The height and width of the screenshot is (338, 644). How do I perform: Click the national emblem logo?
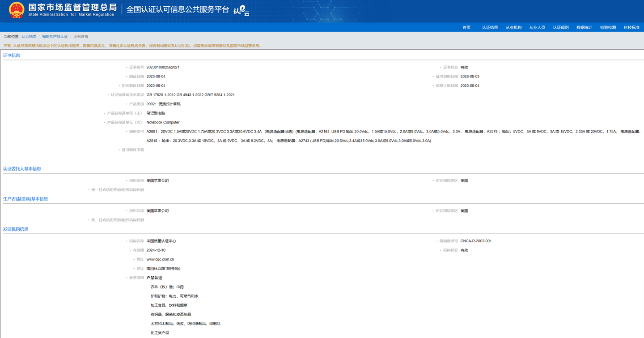click(x=17, y=10)
